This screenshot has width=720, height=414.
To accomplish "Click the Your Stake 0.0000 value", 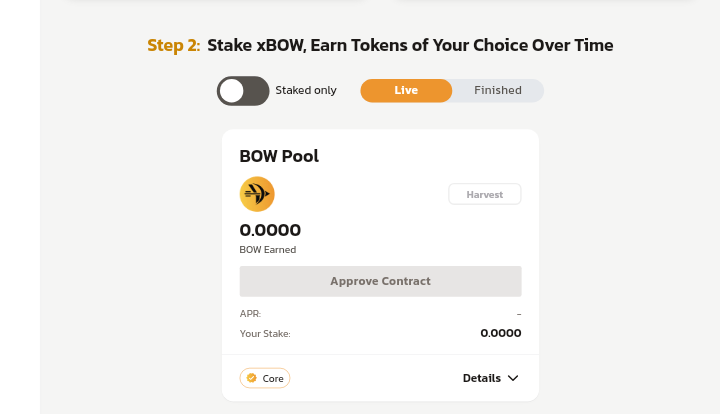I will click(x=500, y=333).
